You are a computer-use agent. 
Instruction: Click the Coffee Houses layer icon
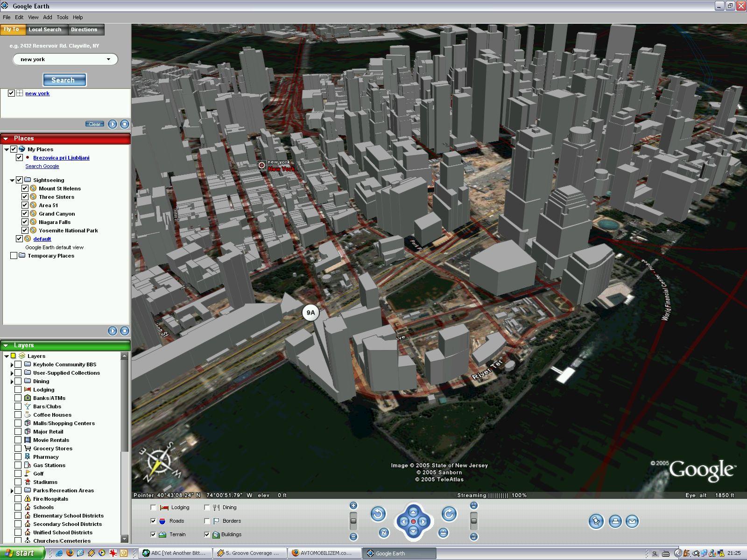pos(28,415)
